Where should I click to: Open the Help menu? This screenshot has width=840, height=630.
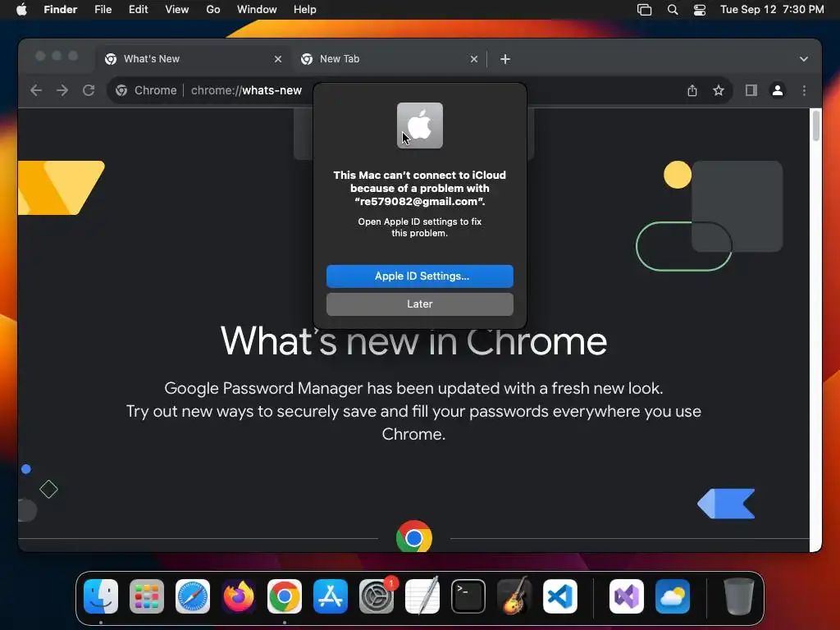(x=304, y=10)
